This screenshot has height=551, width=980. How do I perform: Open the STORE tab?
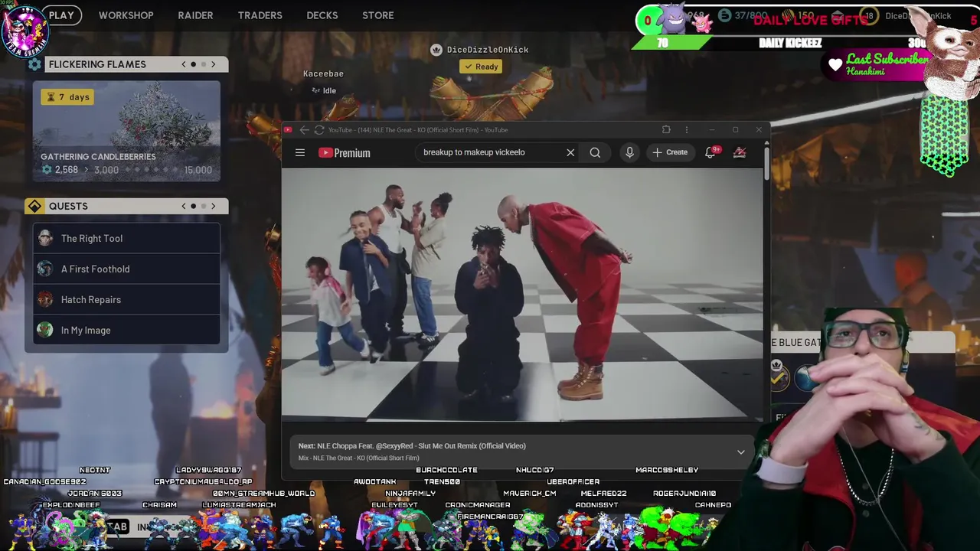[377, 15]
